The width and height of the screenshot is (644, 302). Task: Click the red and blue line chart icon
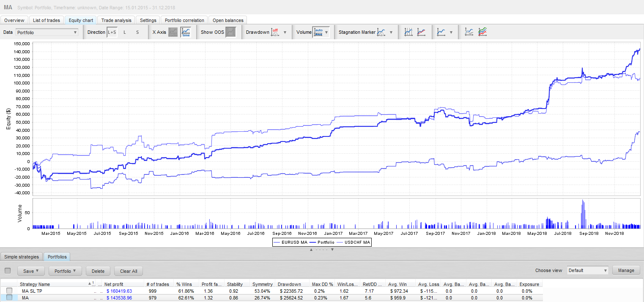tap(421, 32)
